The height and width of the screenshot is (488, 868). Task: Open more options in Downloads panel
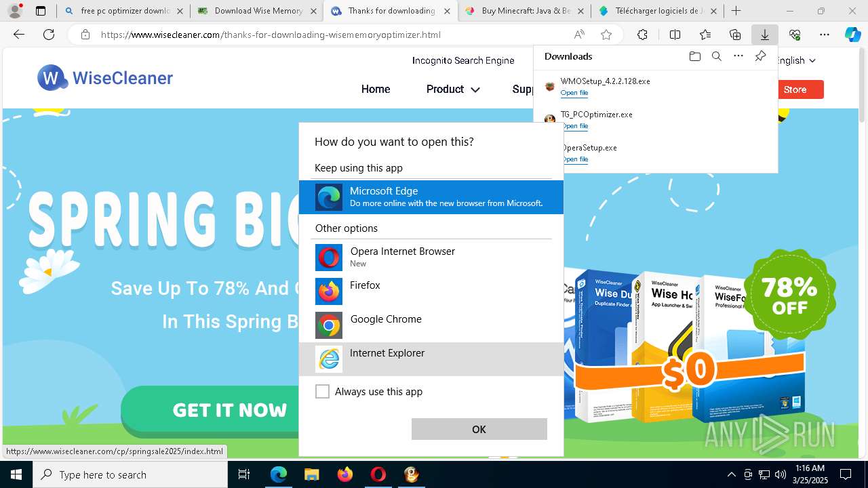coord(738,56)
